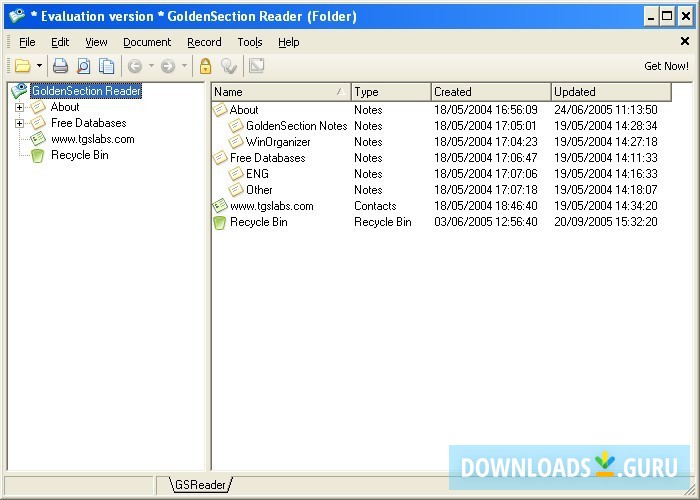Open the Tools menu

[250, 42]
